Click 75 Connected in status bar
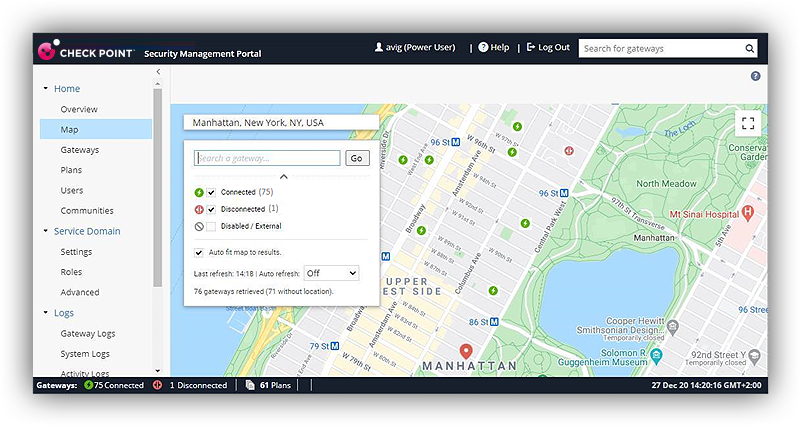This screenshot has width=800, height=426. click(114, 385)
